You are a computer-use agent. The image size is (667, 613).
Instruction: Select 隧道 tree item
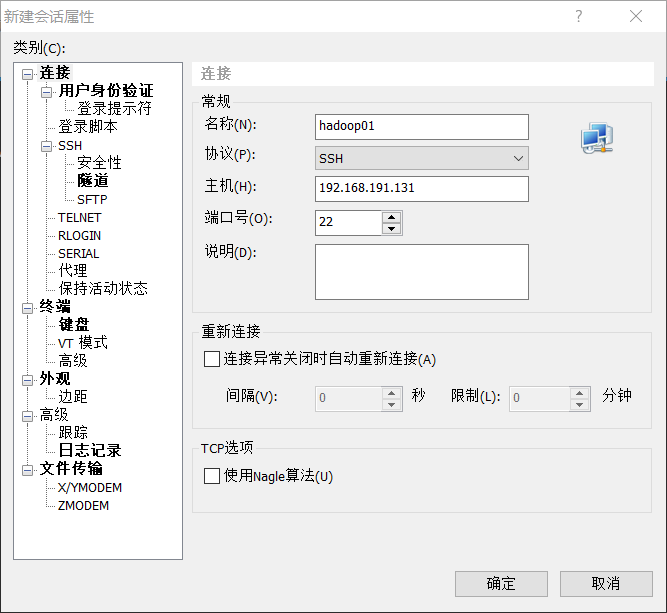92,181
